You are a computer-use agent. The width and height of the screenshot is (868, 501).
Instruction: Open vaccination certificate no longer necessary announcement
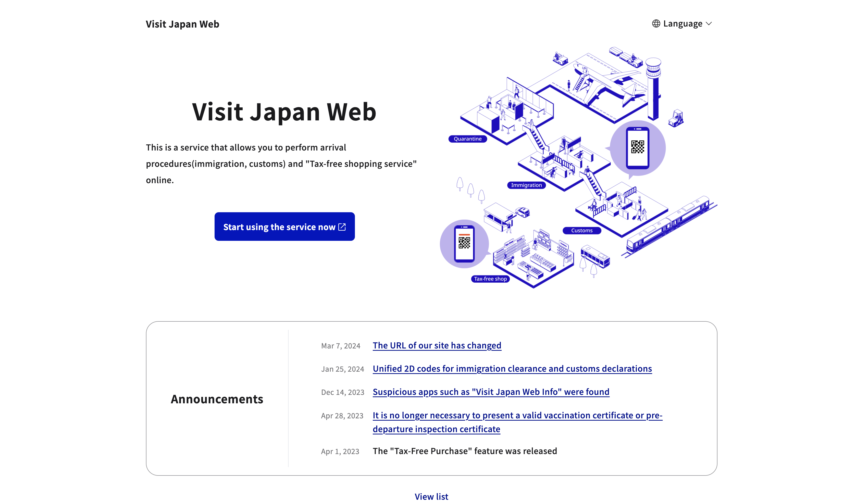[x=517, y=422]
